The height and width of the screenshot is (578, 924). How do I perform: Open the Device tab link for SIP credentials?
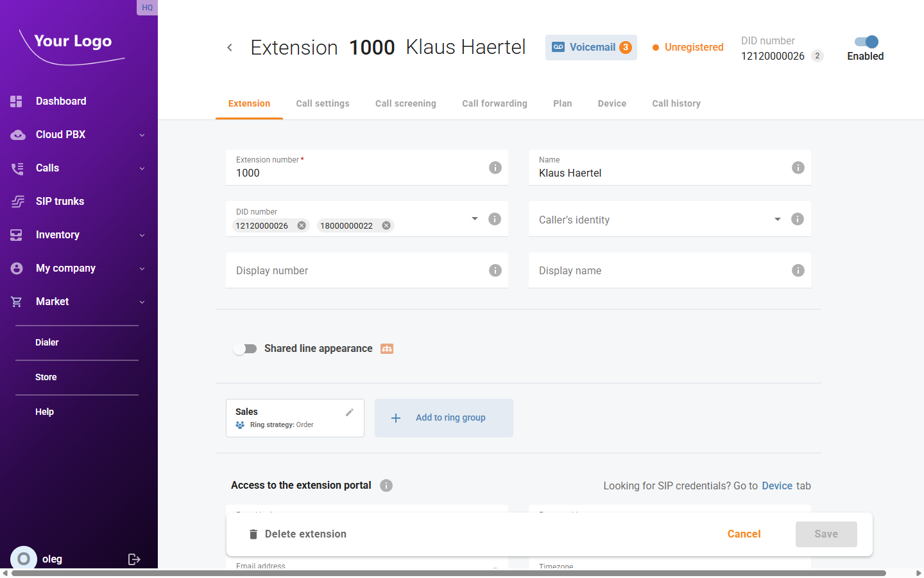777,486
